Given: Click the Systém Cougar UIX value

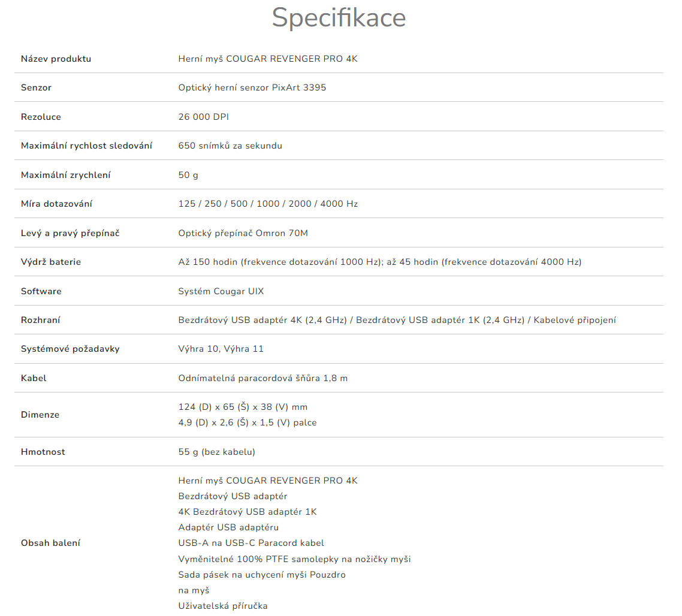Looking at the screenshot, I should pos(221,291).
